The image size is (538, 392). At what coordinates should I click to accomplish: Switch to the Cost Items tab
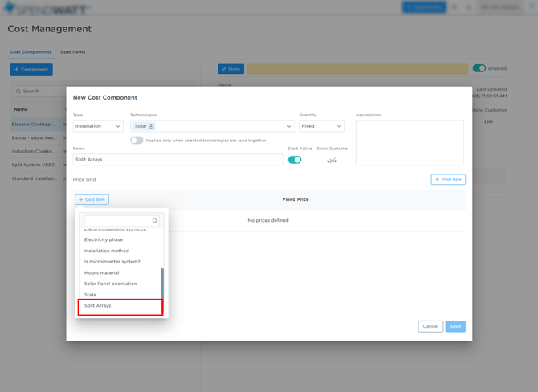click(73, 52)
